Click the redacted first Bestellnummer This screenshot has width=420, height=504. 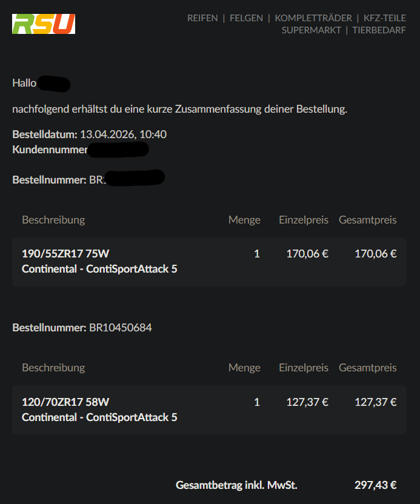pyautogui.click(x=135, y=179)
